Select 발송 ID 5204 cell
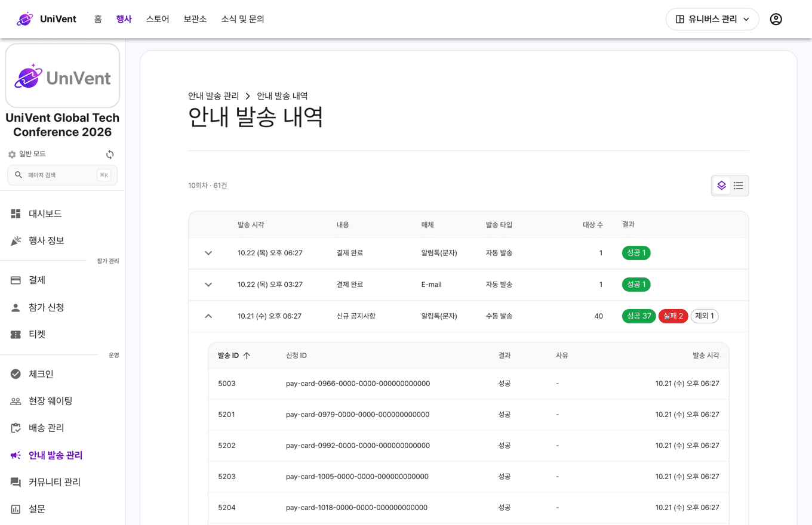 click(x=227, y=508)
